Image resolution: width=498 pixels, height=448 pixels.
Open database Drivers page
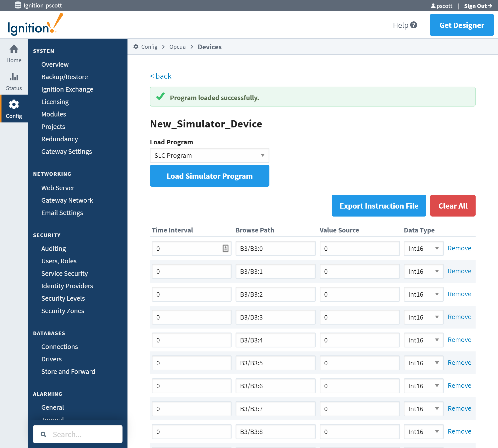[51, 359]
